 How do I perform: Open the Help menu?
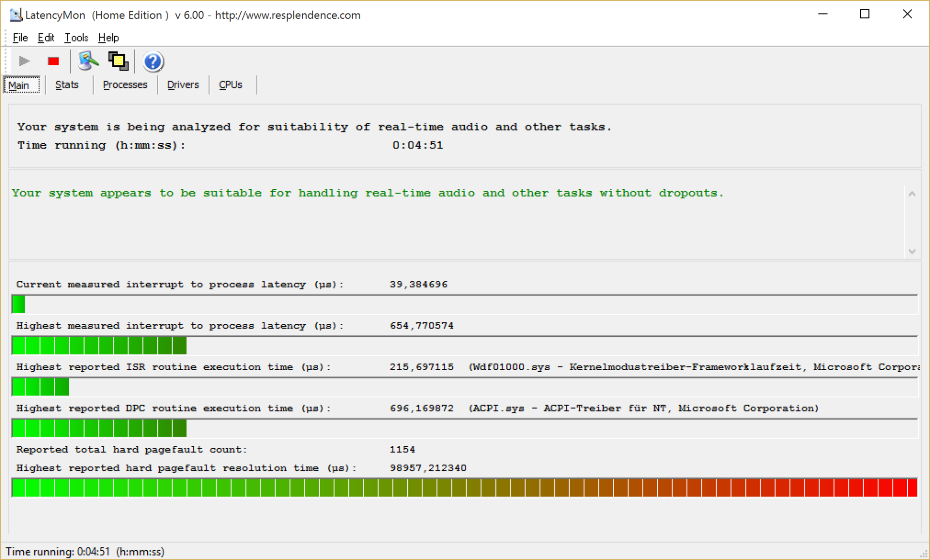108,38
